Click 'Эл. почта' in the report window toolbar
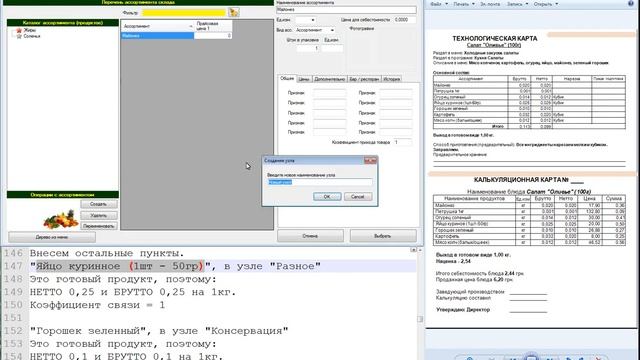Image resolution: width=640 pixels, height=360 pixels. pyautogui.click(x=490, y=4)
